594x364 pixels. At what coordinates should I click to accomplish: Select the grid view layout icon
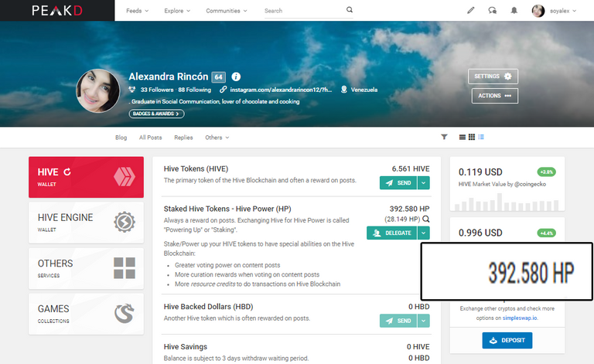click(x=472, y=137)
